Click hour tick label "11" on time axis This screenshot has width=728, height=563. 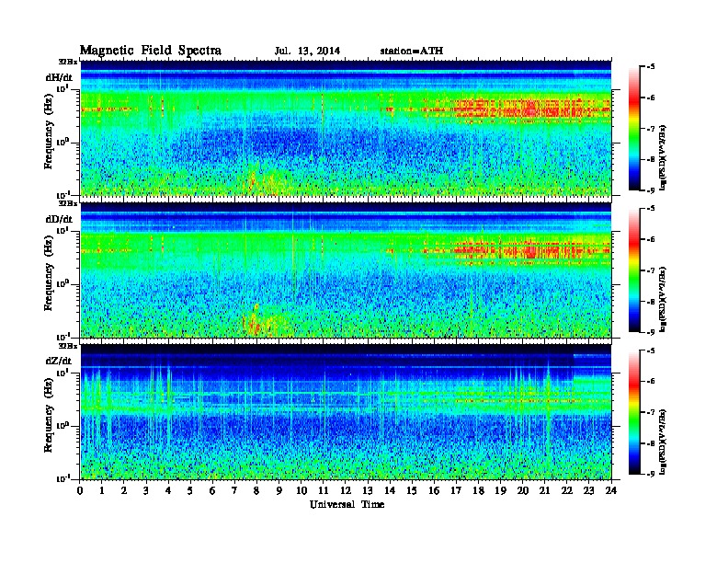coord(324,490)
